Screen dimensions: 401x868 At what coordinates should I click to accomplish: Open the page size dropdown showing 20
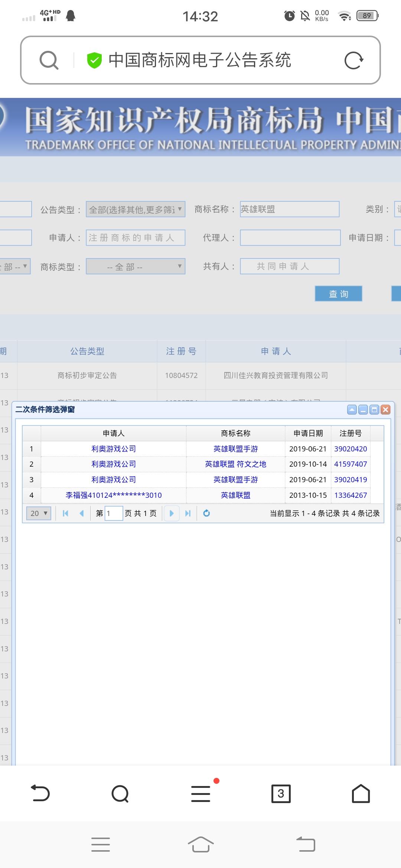coord(39,513)
